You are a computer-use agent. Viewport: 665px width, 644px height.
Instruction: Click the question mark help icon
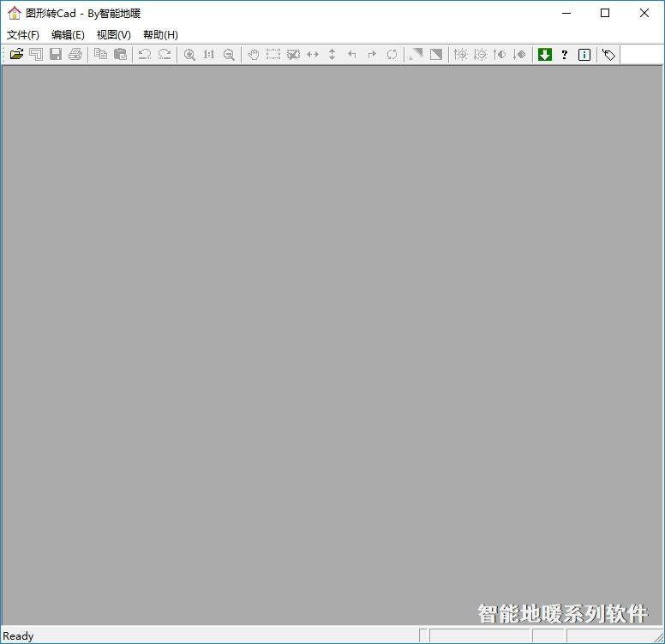click(x=565, y=54)
